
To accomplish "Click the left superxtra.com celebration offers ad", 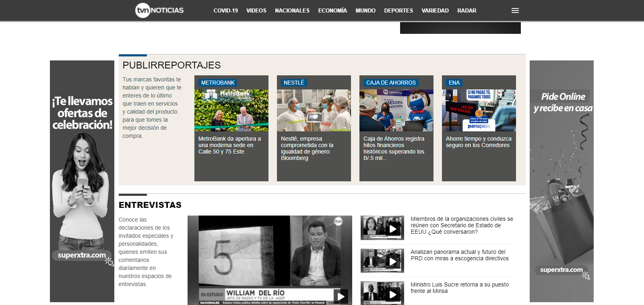I will point(82,181).
